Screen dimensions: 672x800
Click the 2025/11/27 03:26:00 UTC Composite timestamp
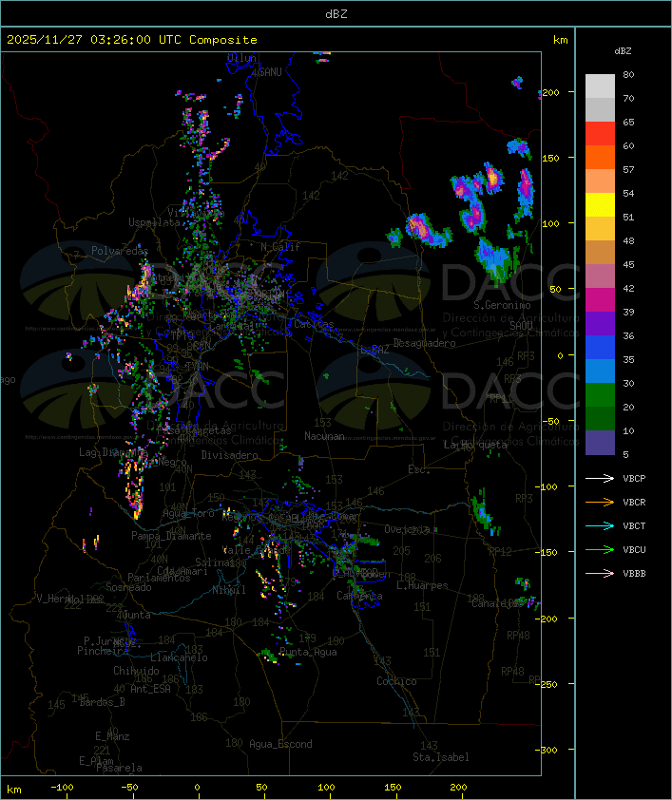[132, 40]
